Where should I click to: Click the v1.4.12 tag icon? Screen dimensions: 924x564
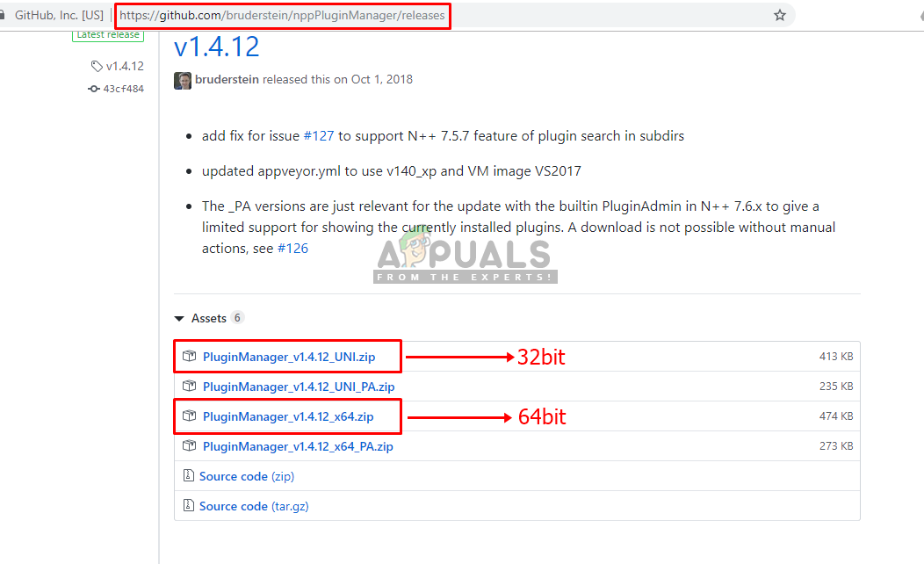click(97, 66)
